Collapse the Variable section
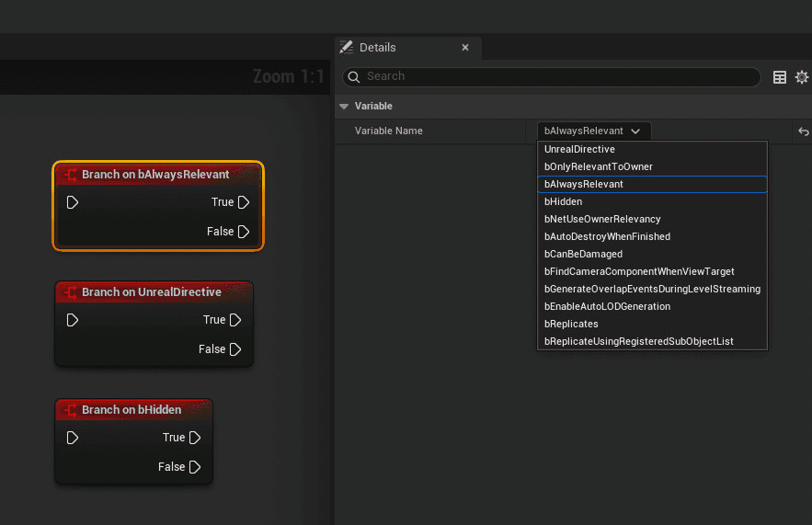The width and height of the screenshot is (812, 525). [x=344, y=106]
